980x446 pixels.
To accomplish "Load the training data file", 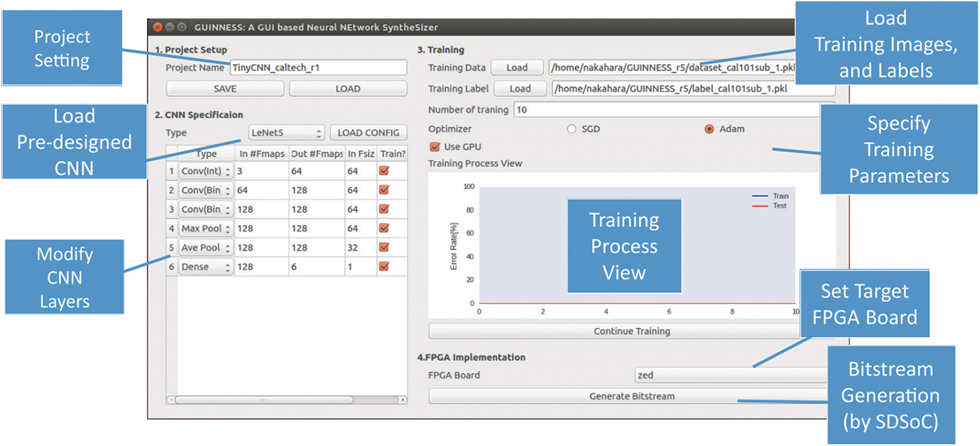I will point(516,68).
